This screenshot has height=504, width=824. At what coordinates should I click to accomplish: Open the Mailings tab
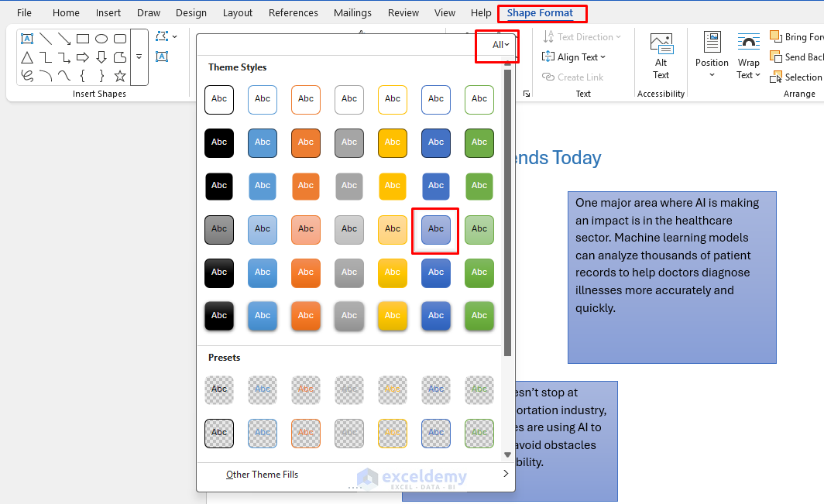352,12
